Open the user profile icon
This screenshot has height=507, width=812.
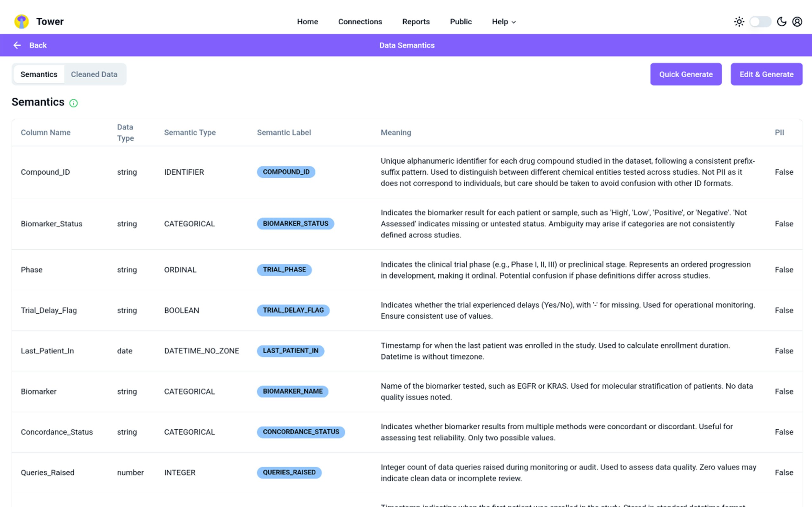797,22
